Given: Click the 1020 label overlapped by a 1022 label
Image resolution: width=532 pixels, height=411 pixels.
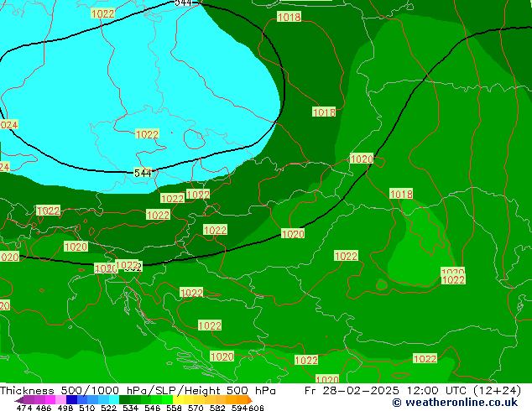Looking at the screenshot, I should (105, 268).
